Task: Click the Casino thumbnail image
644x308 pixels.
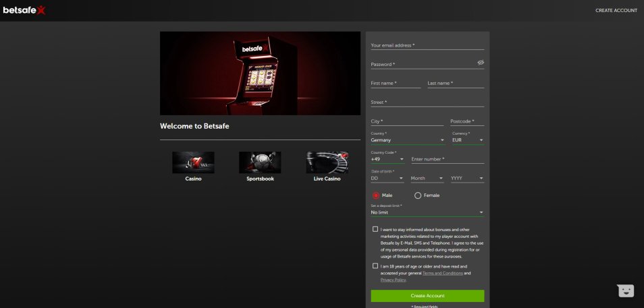Action: pos(193,162)
